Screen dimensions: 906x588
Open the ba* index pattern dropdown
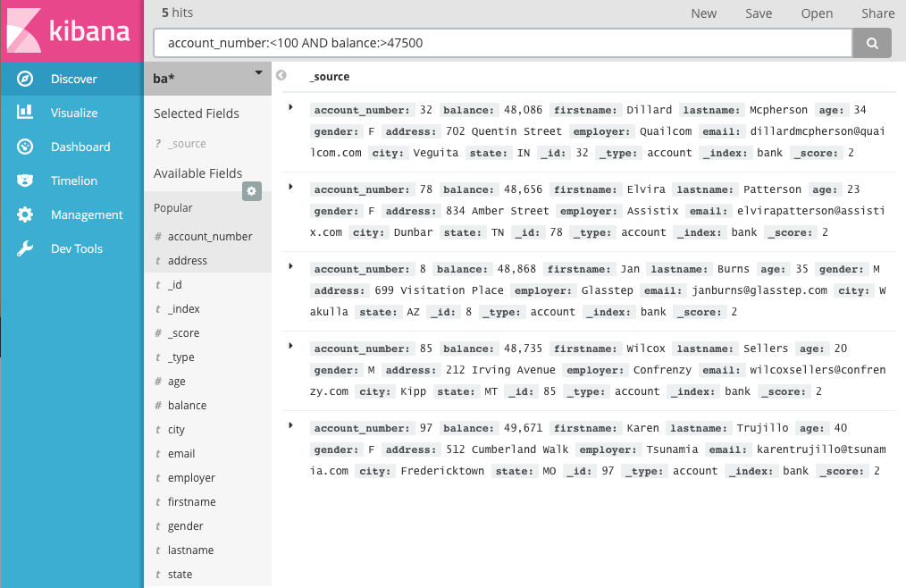[x=258, y=73]
